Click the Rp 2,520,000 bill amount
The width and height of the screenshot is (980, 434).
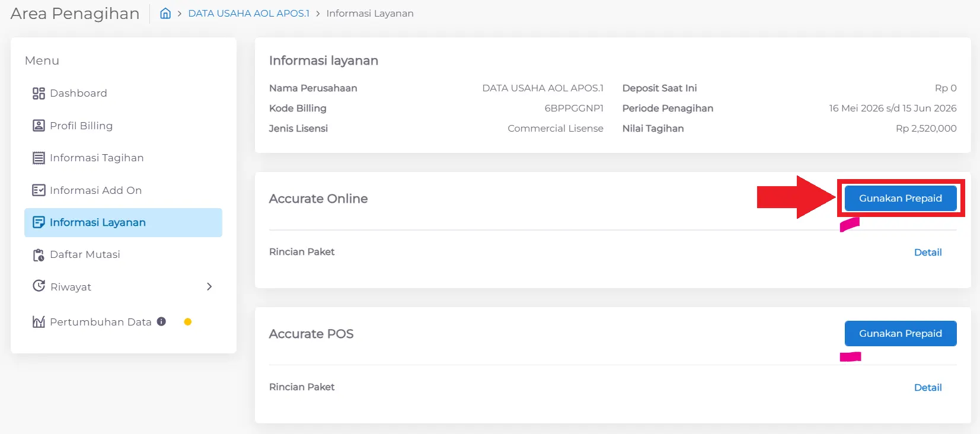pyautogui.click(x=926, y=128)
